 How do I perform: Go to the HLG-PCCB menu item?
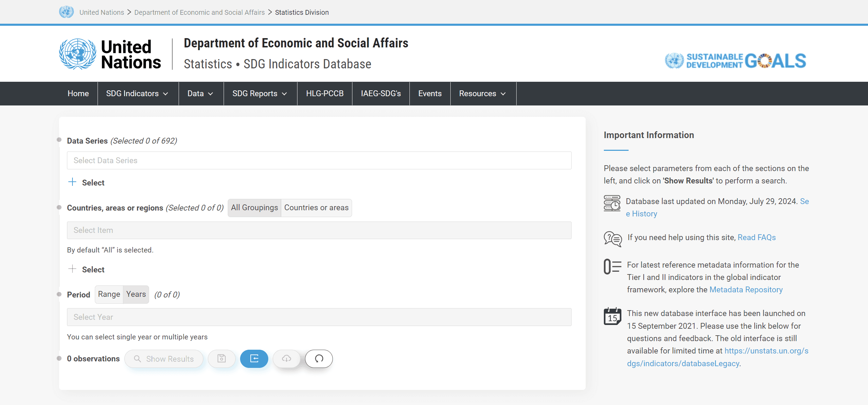325,93
